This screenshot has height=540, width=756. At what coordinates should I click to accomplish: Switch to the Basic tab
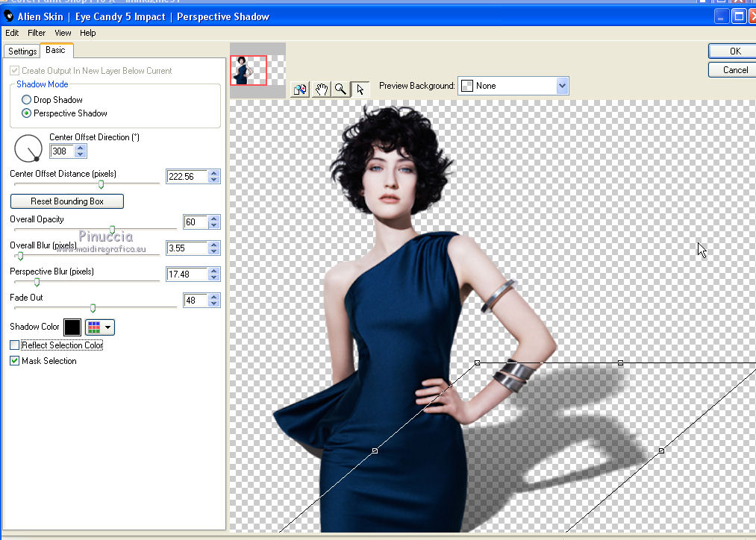pos(55,50)
